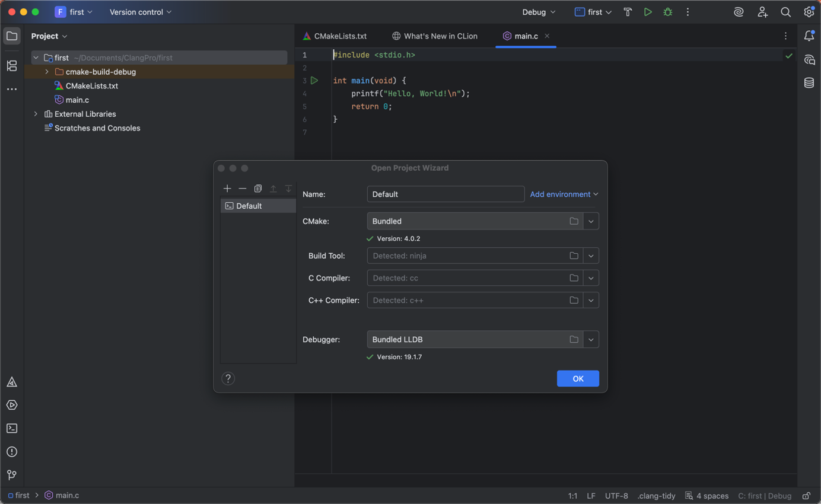
Task: Switch to the CMakeLists.txt tab
Action: tap(340, 36)
